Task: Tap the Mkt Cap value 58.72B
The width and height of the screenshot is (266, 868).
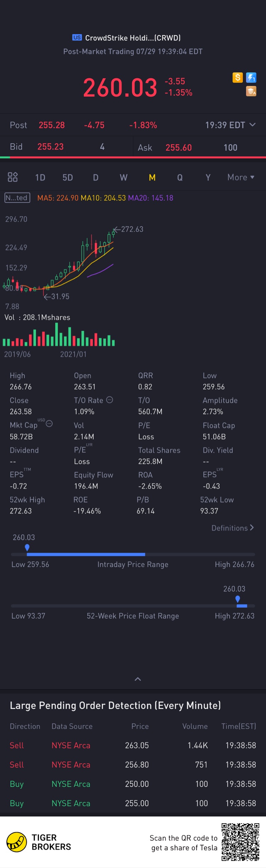Action: click(x=21, y=437)
